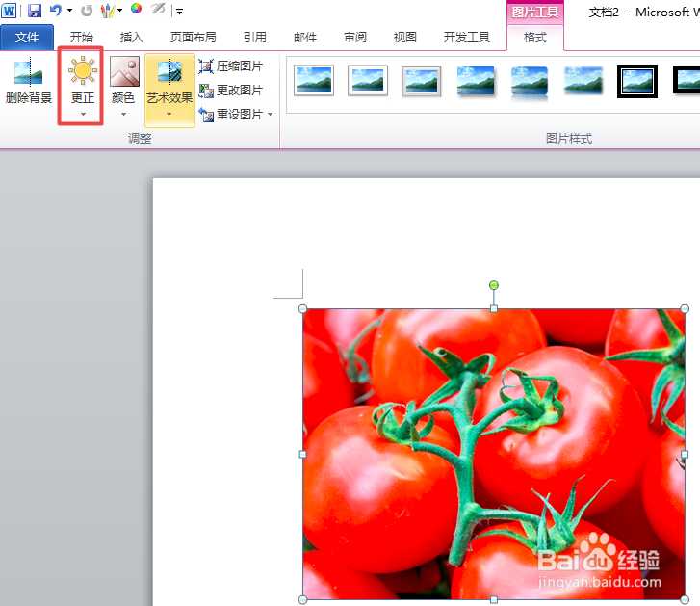Switch to the 邮件 tab
Viewport: 700px width, 606px height.
(x=305, y=37)
